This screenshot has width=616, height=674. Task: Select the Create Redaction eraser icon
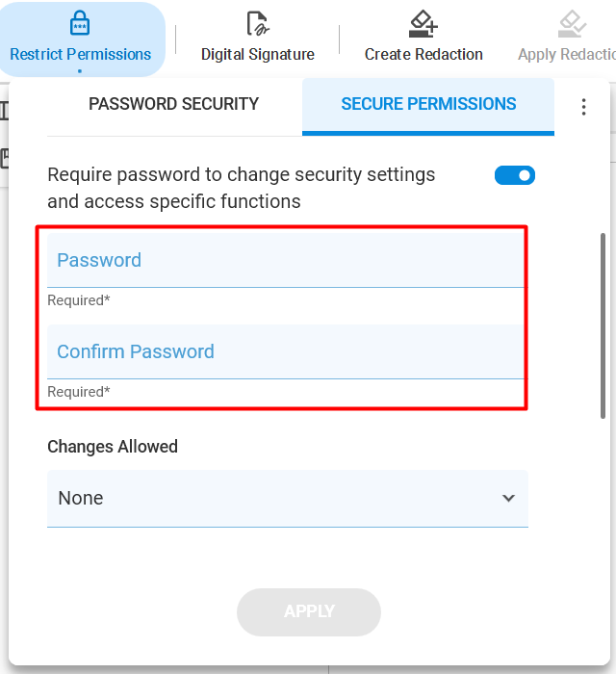423,24
